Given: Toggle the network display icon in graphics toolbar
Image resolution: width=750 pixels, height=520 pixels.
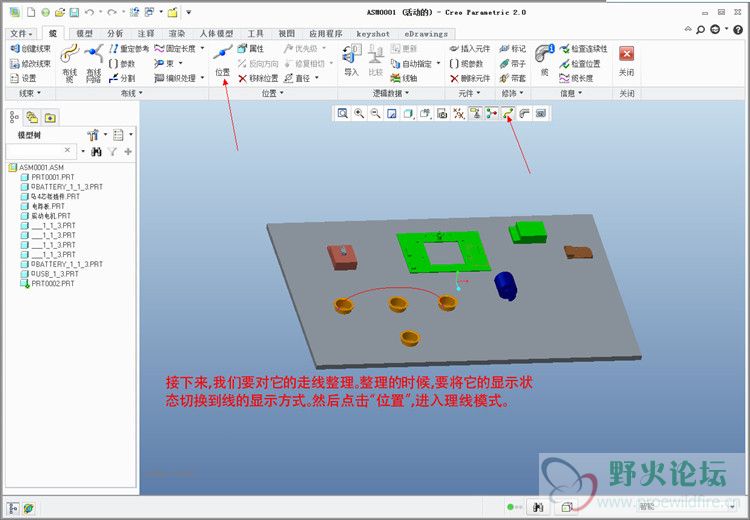Looking at the screenshot, I should point(491,113).
